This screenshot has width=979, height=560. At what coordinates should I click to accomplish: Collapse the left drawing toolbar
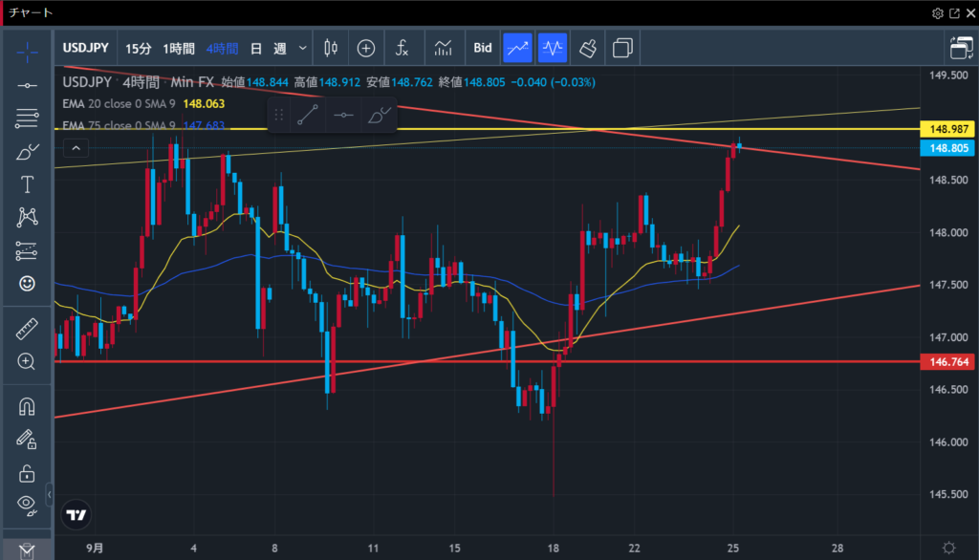point(27,550)
